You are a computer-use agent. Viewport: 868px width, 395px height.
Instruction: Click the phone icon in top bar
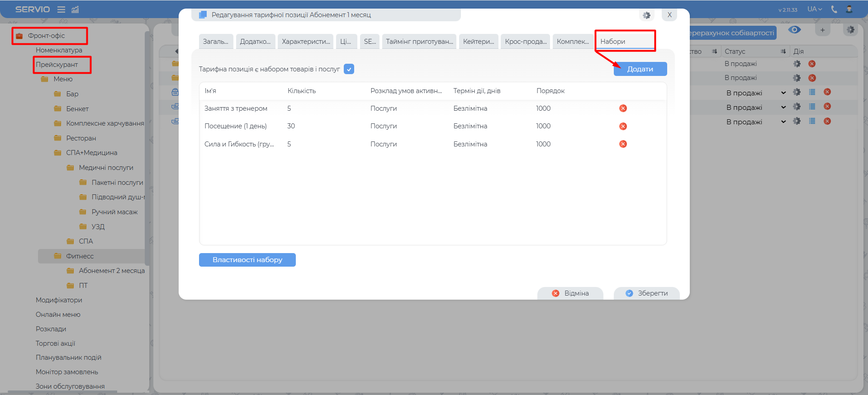tap(834, 9)
